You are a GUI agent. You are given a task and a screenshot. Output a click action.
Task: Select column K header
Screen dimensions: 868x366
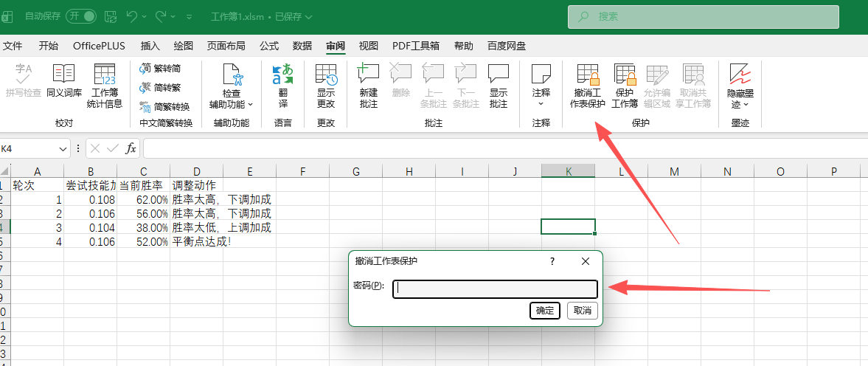tap(568, 172)
